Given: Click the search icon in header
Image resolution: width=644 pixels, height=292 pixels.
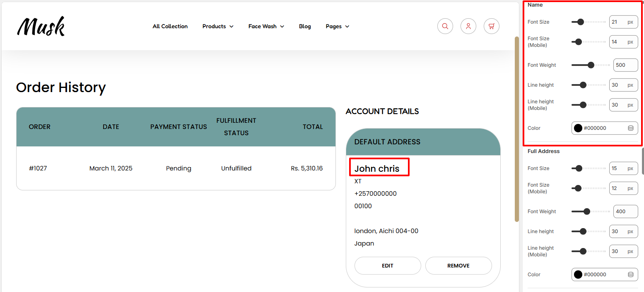Looking at the screenshot, I should pos(445,26).
